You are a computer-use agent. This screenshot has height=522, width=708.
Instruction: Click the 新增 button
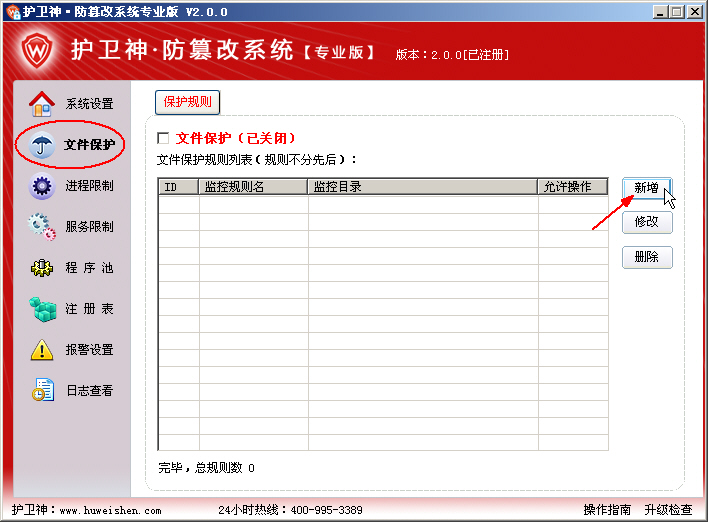[x=646, y=188]
